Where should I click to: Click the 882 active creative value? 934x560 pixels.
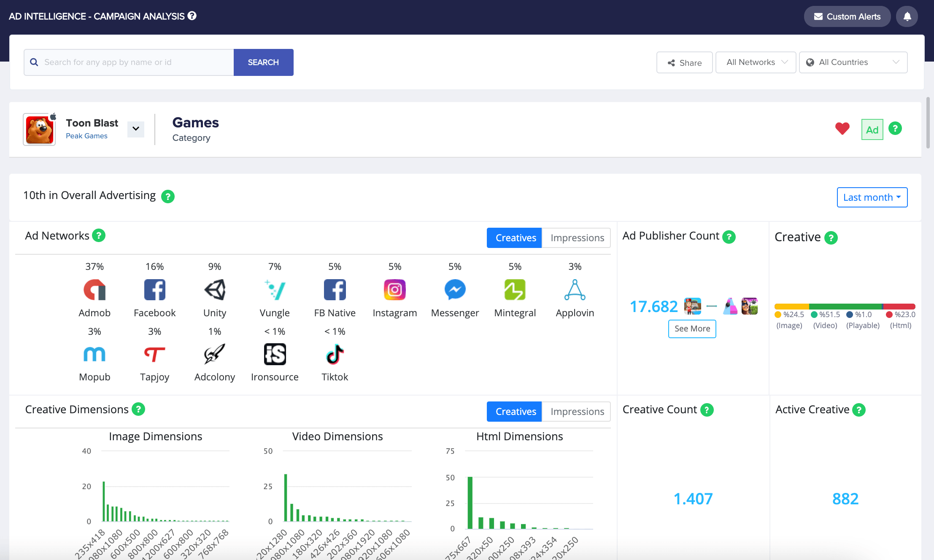pyautogui.click(x=845, y=499)
